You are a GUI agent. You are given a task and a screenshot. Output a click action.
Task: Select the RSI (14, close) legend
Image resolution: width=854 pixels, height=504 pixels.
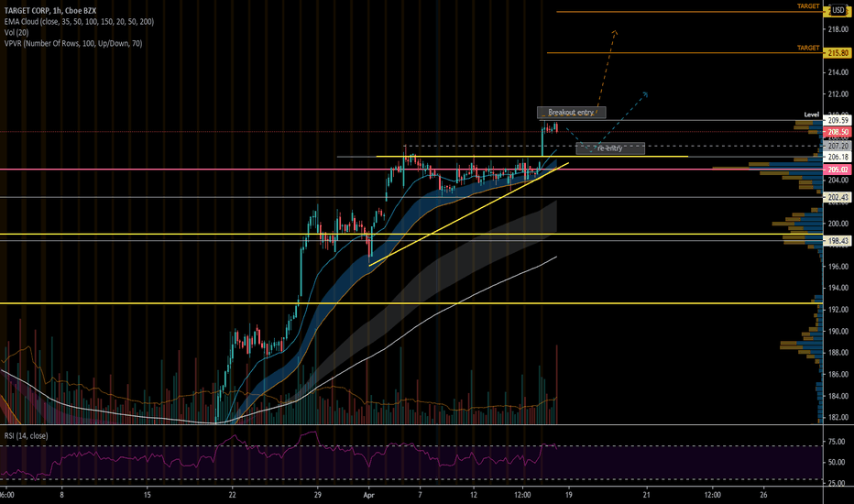(27, 436)
